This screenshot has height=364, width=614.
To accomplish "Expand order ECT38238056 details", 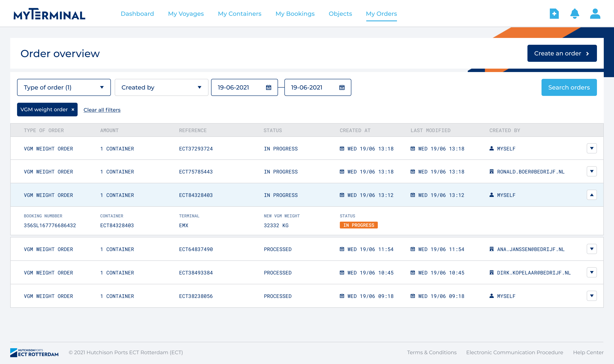I will (591, 296).
